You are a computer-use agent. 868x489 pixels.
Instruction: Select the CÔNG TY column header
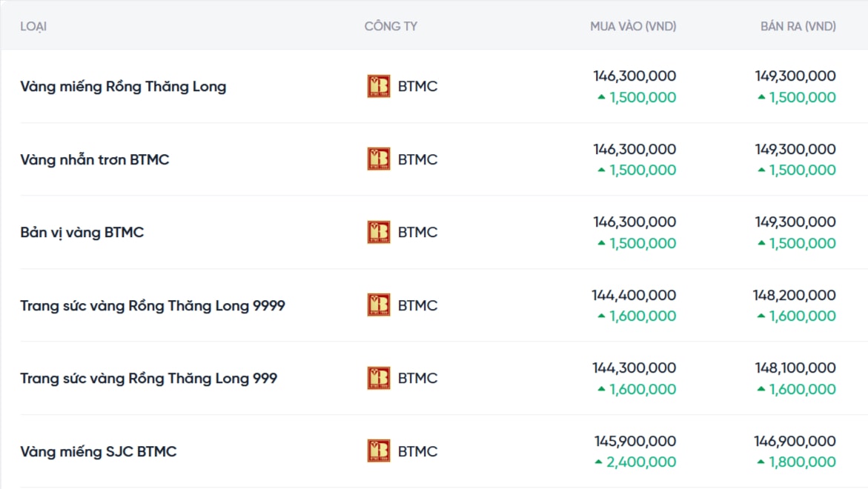click(x=391, y=27)
